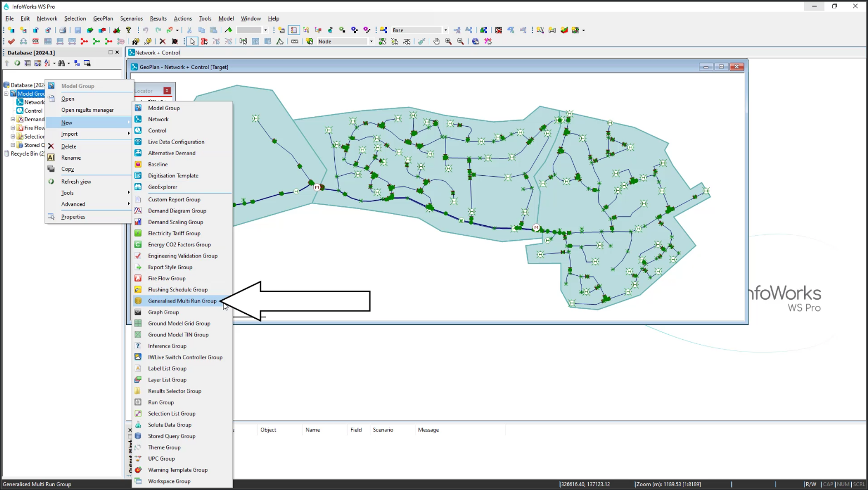Click the black X delete toolbar icon
This screenshot has width=868, height=490.
point(162,41)
